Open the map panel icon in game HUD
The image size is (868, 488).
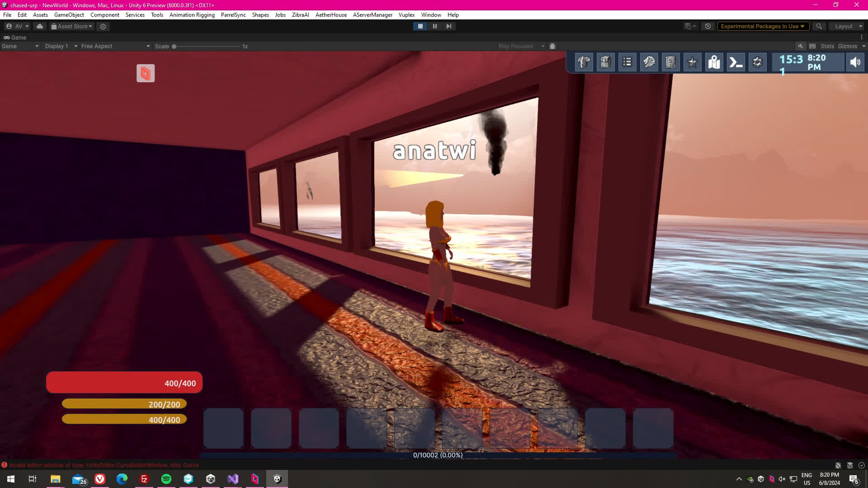pos(714,62)
